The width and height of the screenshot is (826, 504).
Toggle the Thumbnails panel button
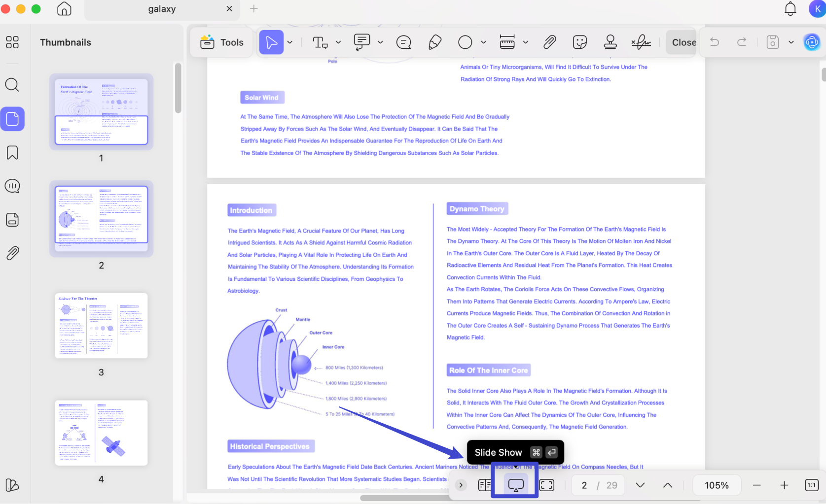pyautogui.click(x=12, y=119)
